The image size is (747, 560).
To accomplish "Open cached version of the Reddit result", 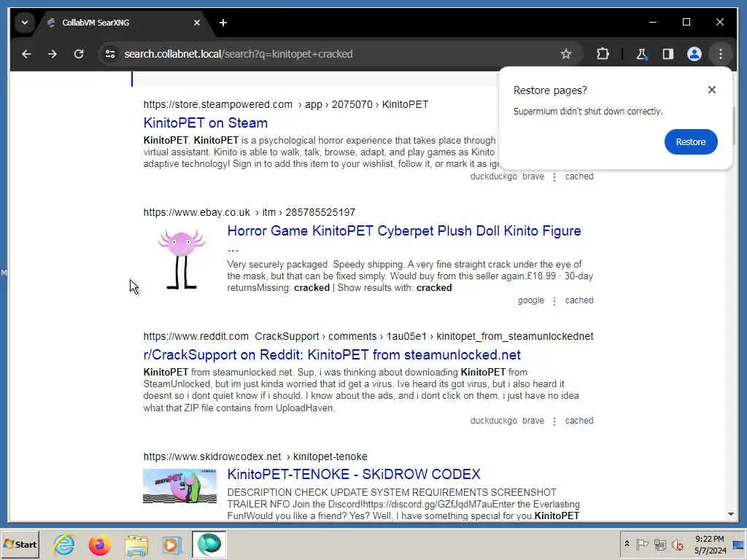I will pyautogui.click(x=578, y=421).
